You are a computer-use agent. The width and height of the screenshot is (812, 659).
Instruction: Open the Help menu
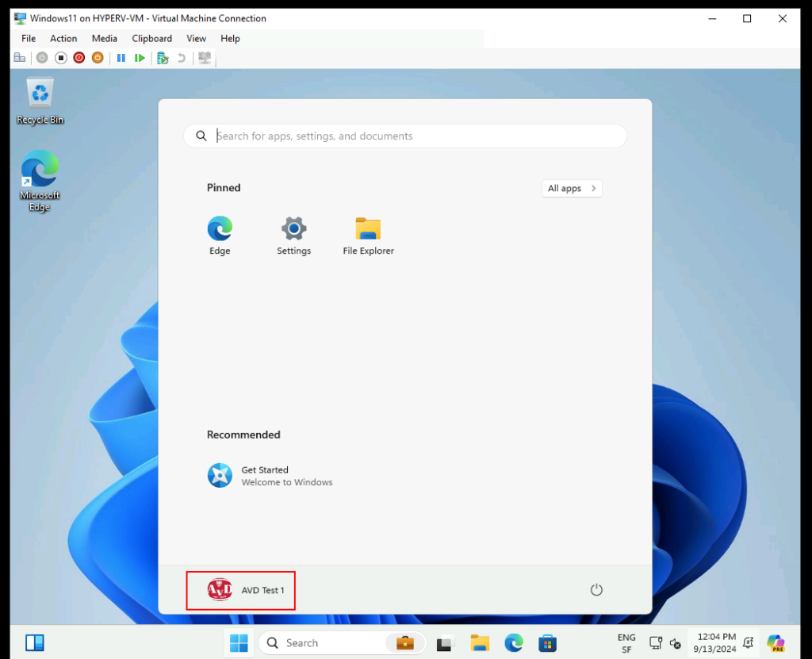tap(230, 38)
